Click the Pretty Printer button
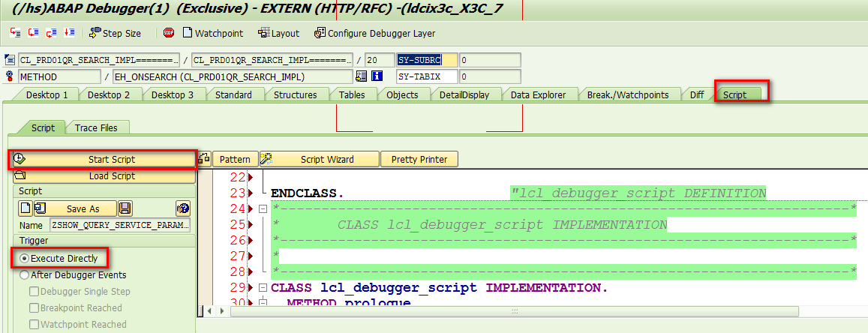This screenshot has width=868, height=333. 419,159
